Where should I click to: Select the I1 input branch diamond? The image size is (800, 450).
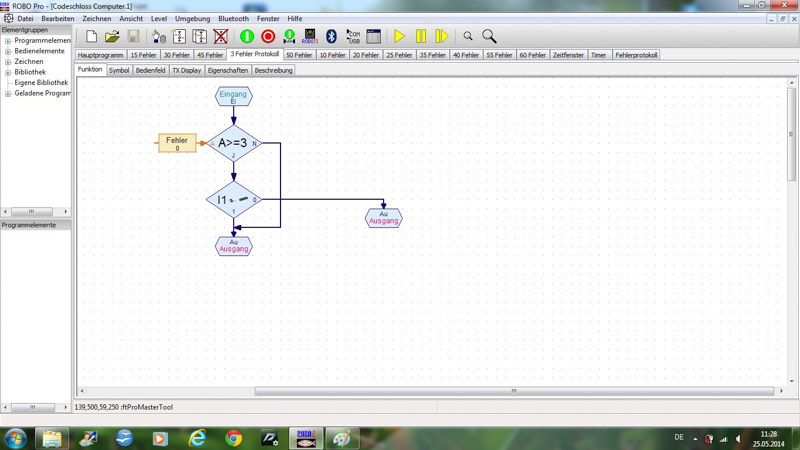coord(234,199)
